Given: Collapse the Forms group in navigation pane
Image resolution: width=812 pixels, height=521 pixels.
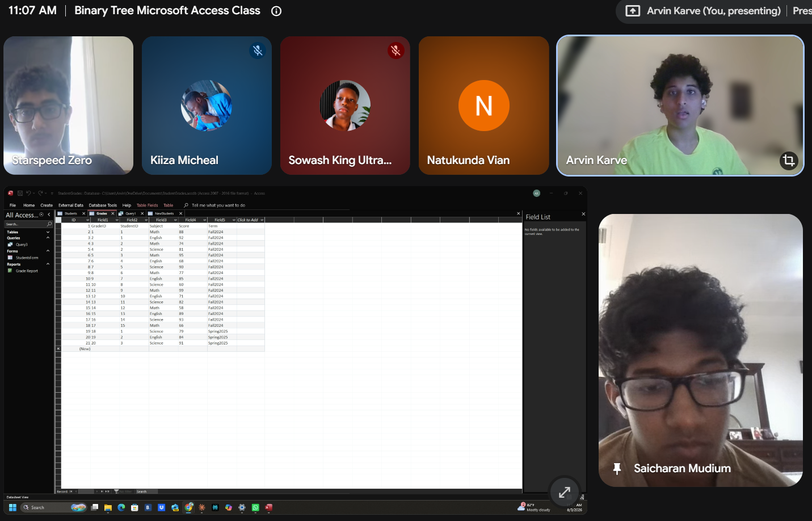Looking at the screenshot, I should tap(48, 251).
